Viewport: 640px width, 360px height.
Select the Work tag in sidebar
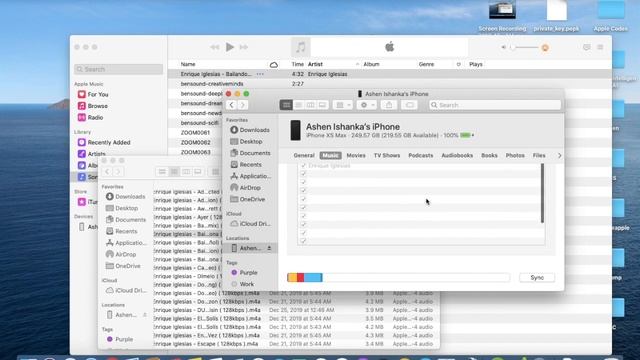click(242, 284)
